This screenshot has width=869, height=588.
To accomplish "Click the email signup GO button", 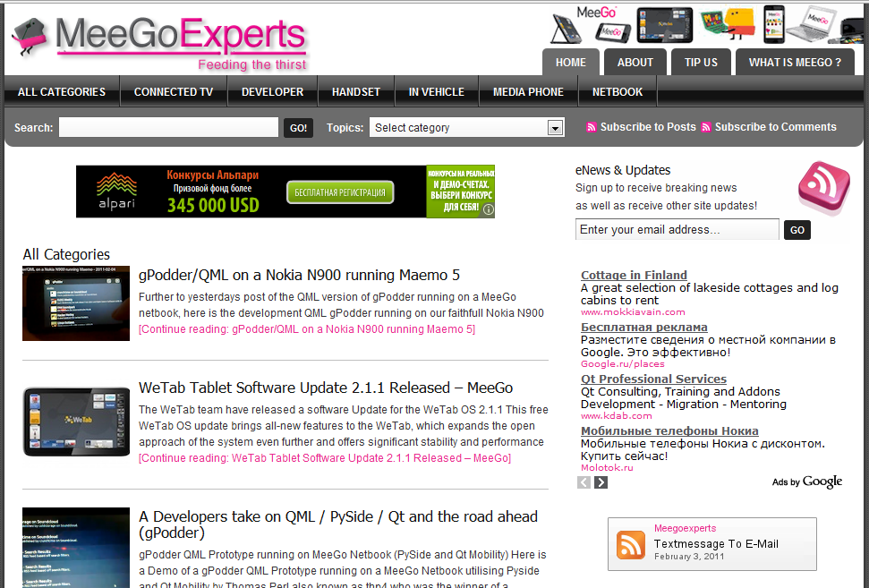I will coord(797,230).
